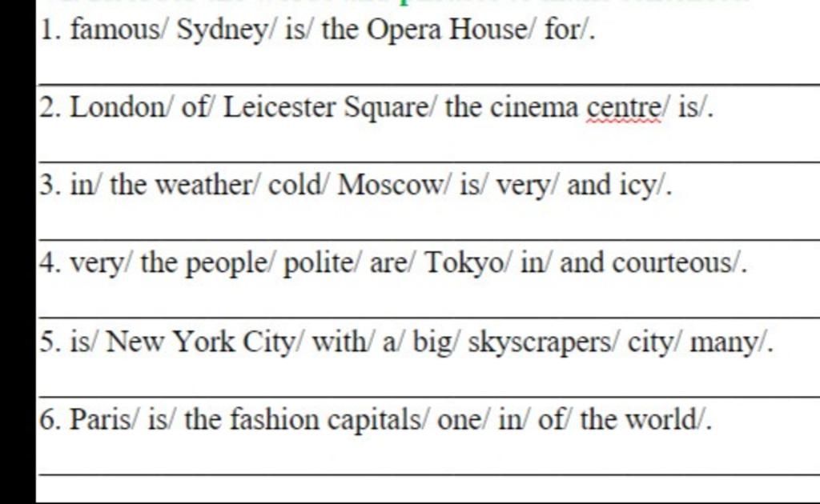
Task: Click sentence 5 about New York City
Action: pyautogui.click(x=406, y=342)
